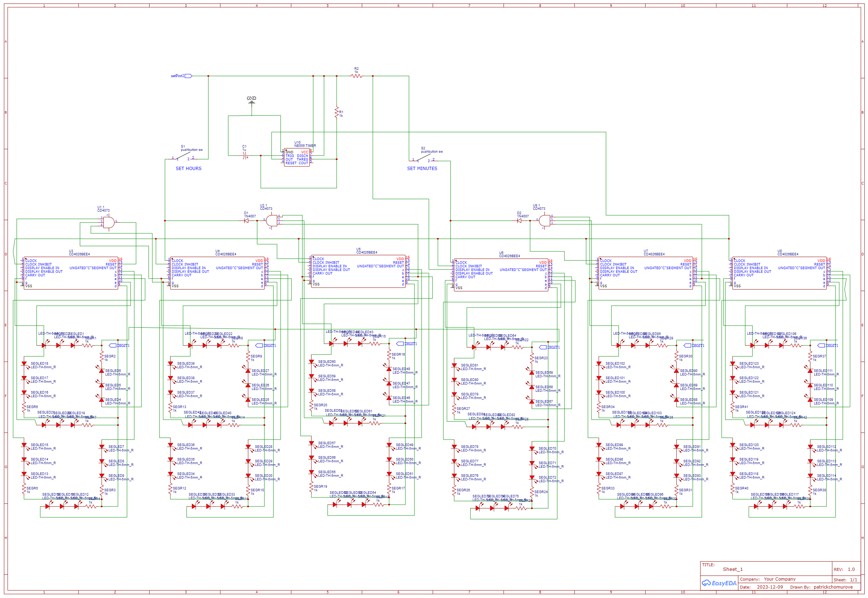Click pushbutton switch S1
Screen dimensions: 868x598
[183, 156]
